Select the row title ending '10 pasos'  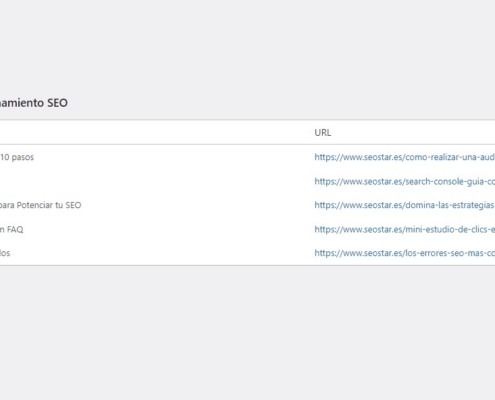[x=17, y=157]
